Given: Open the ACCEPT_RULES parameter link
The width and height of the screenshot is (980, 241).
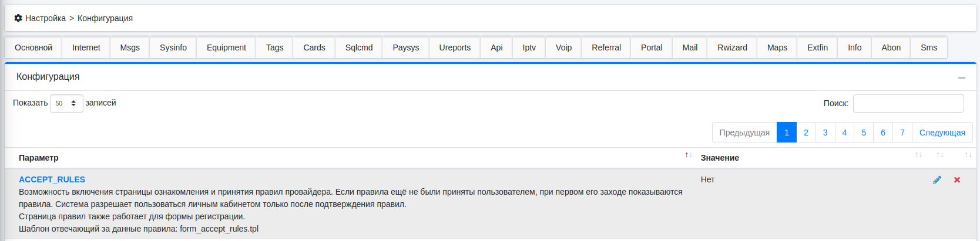Looking at the screenshot, I should (x=52, y=179).
